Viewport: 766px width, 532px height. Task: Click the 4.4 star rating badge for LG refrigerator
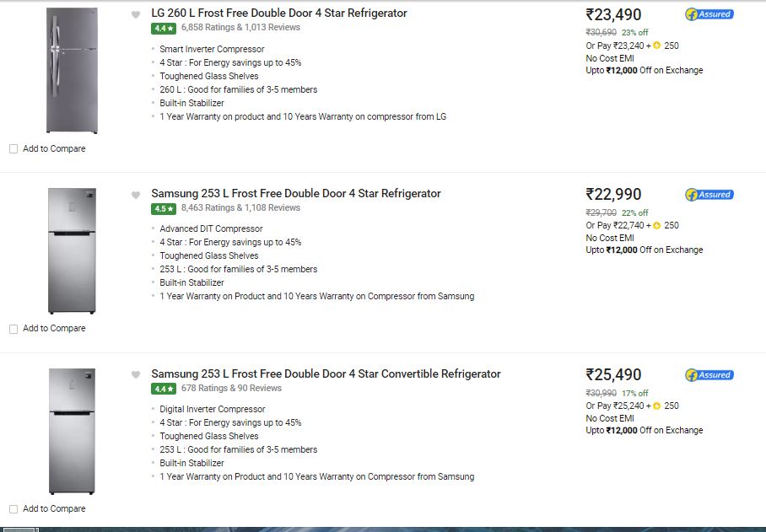pyautogui.click(x=163, y=29)
